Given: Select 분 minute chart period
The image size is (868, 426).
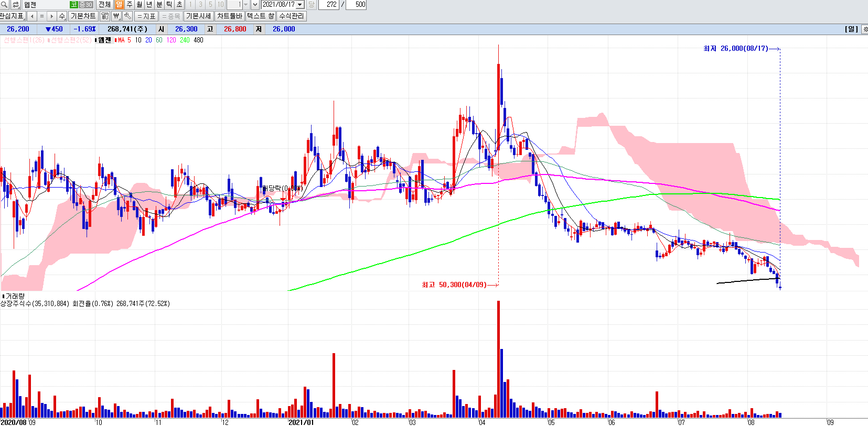Looking at the screenshot, I should [x=159, y=4].
